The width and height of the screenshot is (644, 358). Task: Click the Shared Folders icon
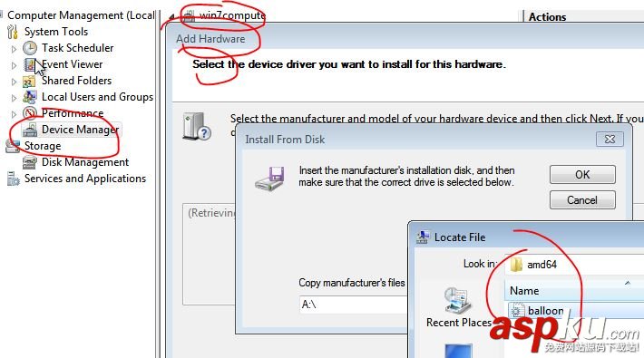29,82
